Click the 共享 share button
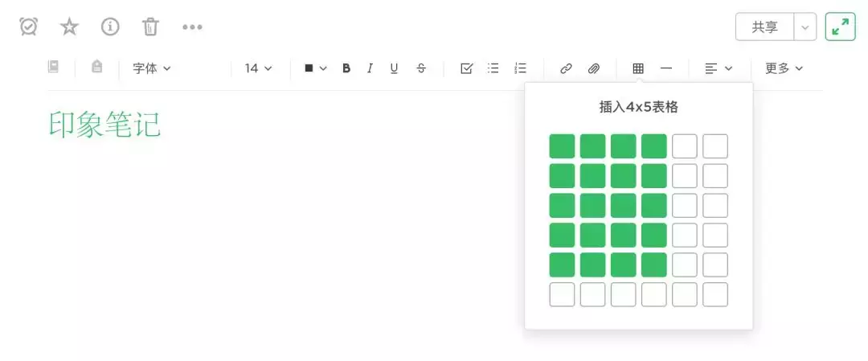 (765, 27)
